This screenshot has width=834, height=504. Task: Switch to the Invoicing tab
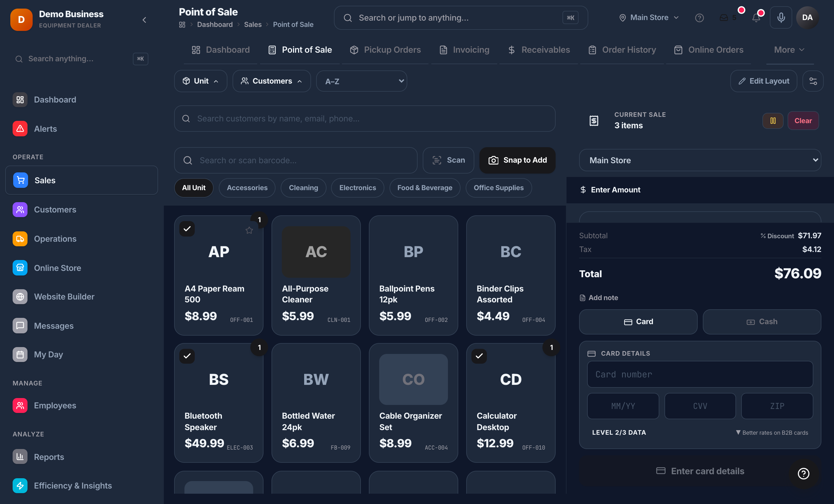464,50
